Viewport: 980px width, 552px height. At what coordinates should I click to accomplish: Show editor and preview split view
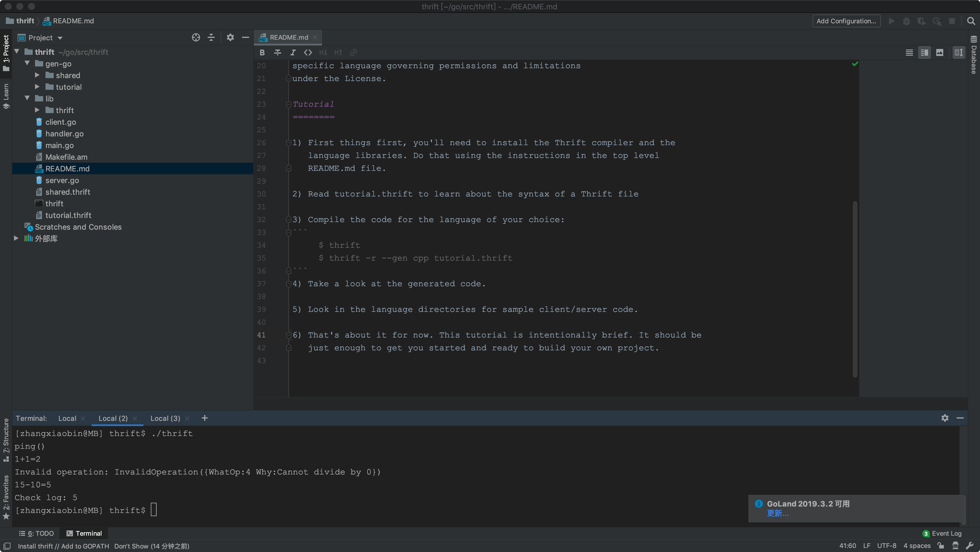tap(925, 52)
